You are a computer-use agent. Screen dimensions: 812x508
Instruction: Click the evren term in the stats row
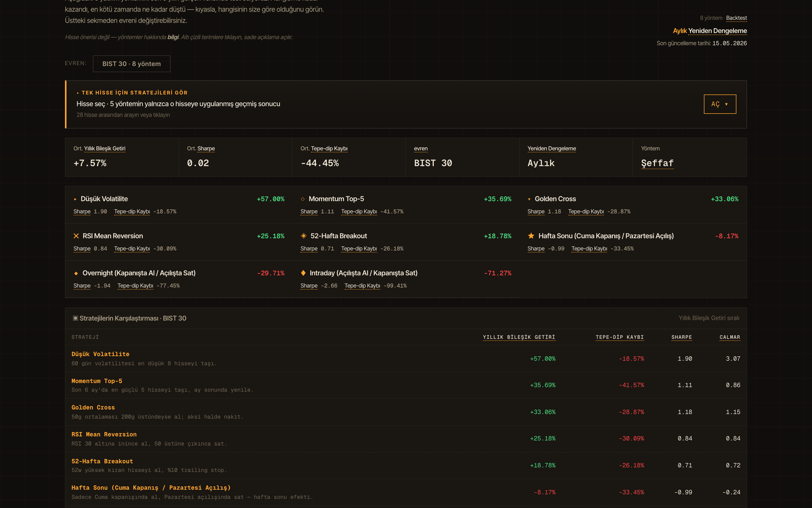tap(421, 149)
